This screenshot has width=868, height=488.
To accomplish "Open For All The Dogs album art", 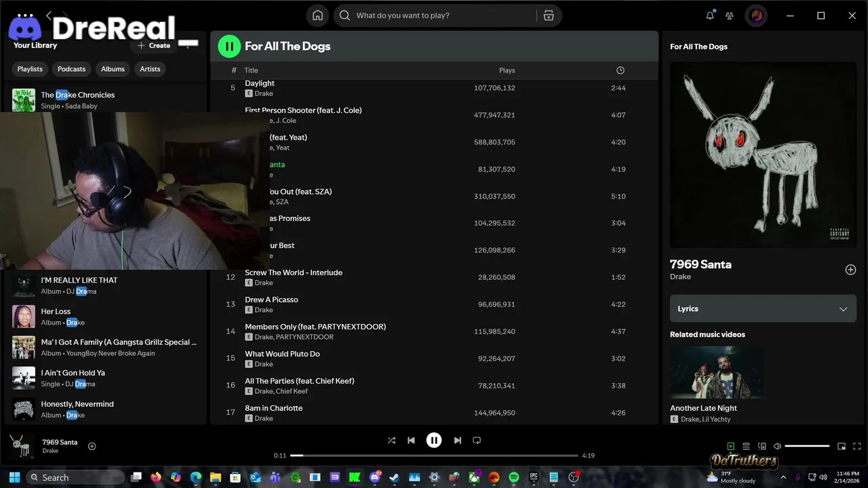I will [763, 155].
